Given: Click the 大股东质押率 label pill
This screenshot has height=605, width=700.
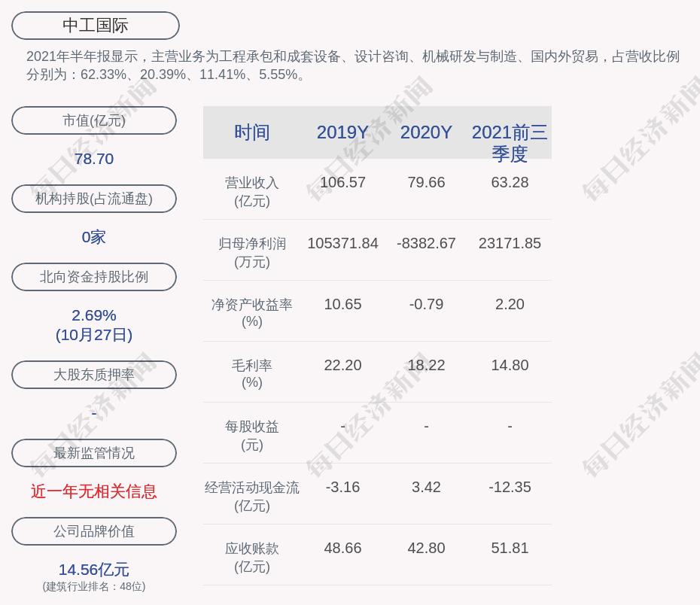Looking at the screenshot, I should (94, 375).
